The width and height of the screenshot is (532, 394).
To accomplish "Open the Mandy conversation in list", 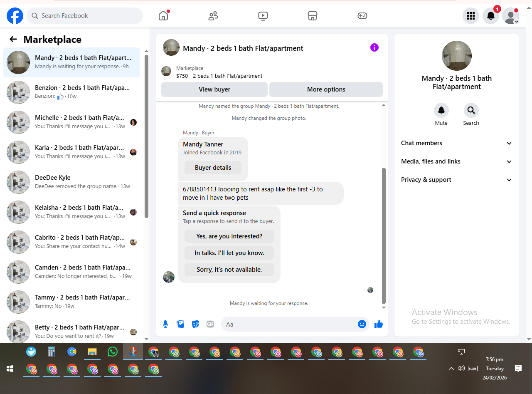I will click(71, 62).
